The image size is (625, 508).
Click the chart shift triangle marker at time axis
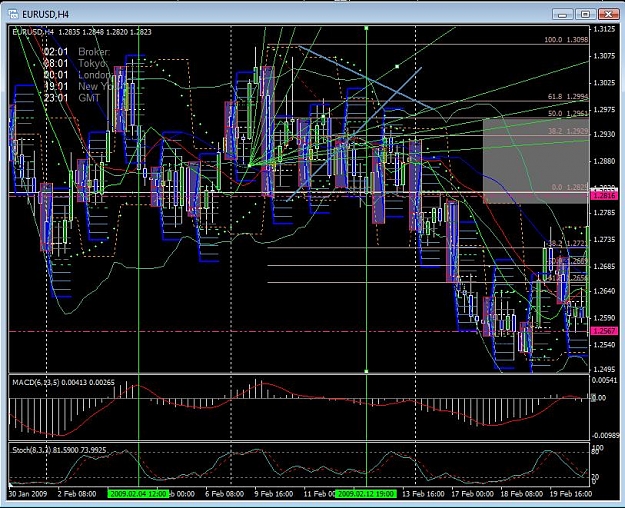[x=11, y=485]
